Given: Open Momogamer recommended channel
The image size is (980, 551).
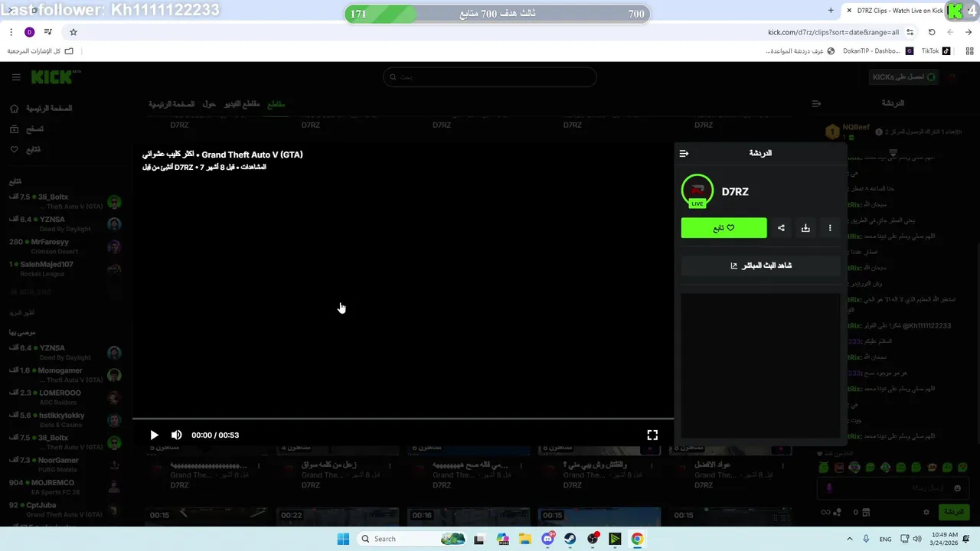Looking at the screenshot, I should (65, 375).
